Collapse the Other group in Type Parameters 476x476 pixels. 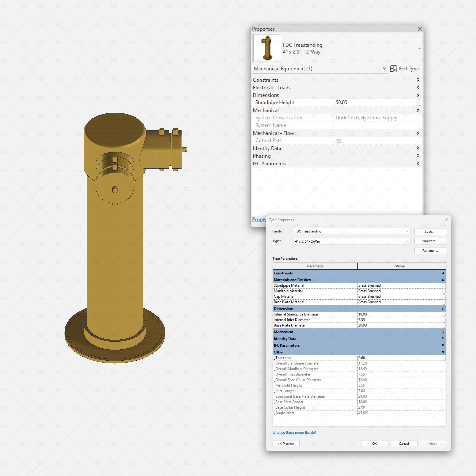[443, 352]
